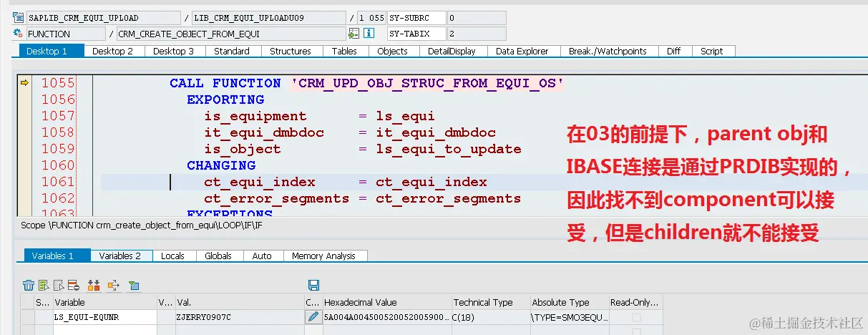This screenshot has width=868, height=335.
Task: Click the list icon with red minus
Action: [74, 285]
